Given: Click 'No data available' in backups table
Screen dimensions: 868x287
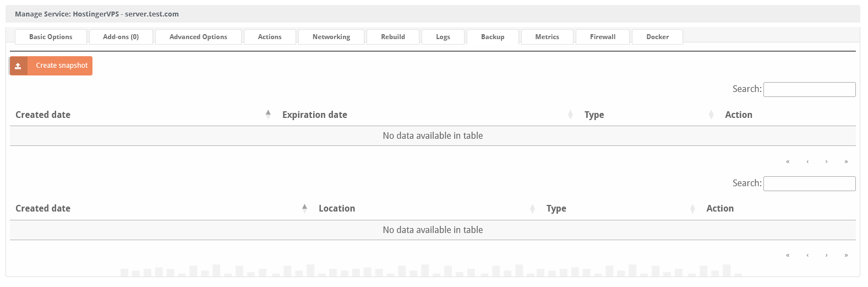Looking at the screenshot, I should coord(433,230).
